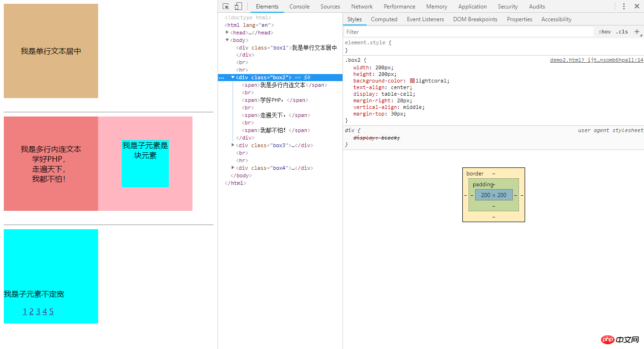644x349 pixels.
Task: Open the Sources tab
Action: 330,7
